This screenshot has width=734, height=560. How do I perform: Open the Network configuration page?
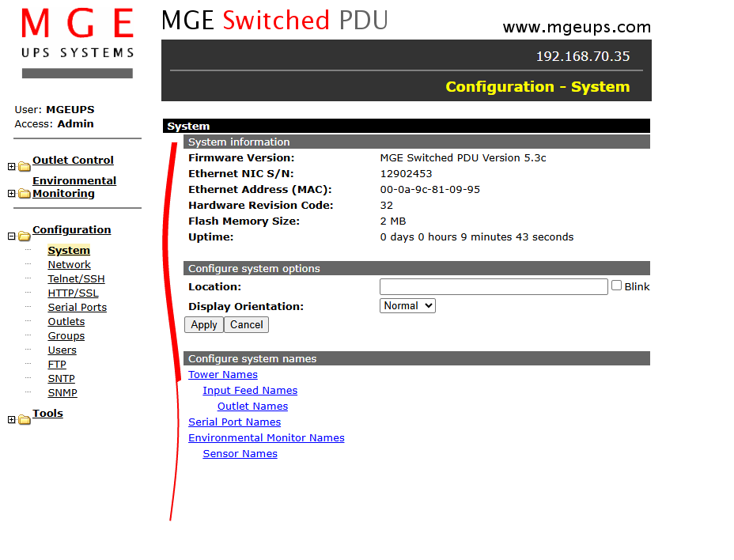pyautogui.click(x=69, y=265)
